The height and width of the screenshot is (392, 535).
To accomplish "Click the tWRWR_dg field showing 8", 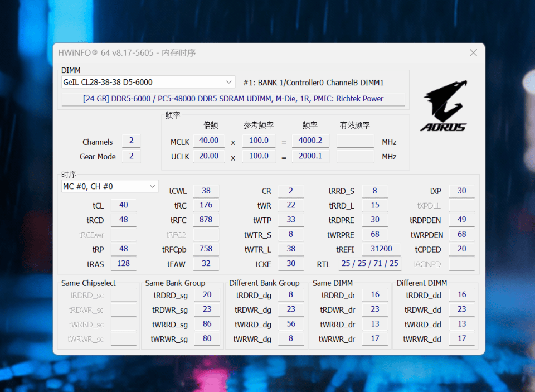I will (x=291, y=338).
